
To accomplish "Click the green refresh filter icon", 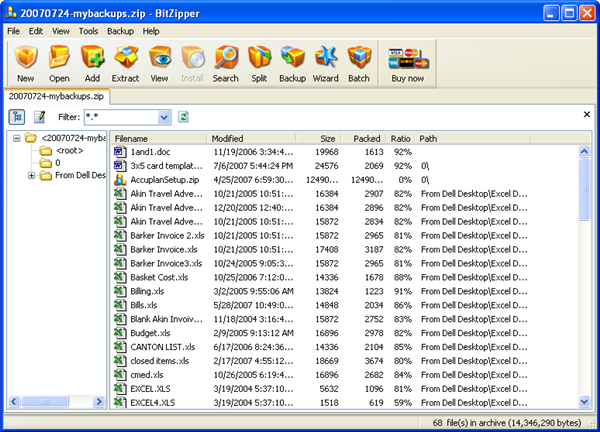I will pyautogui.click(x=184, y=117).
